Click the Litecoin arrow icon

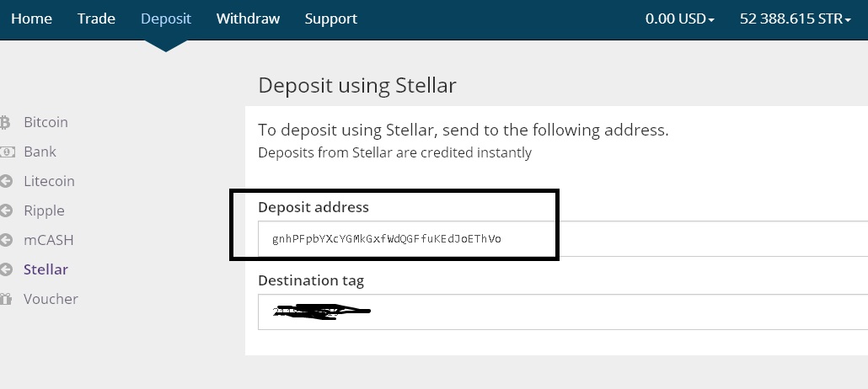[7, 182]
